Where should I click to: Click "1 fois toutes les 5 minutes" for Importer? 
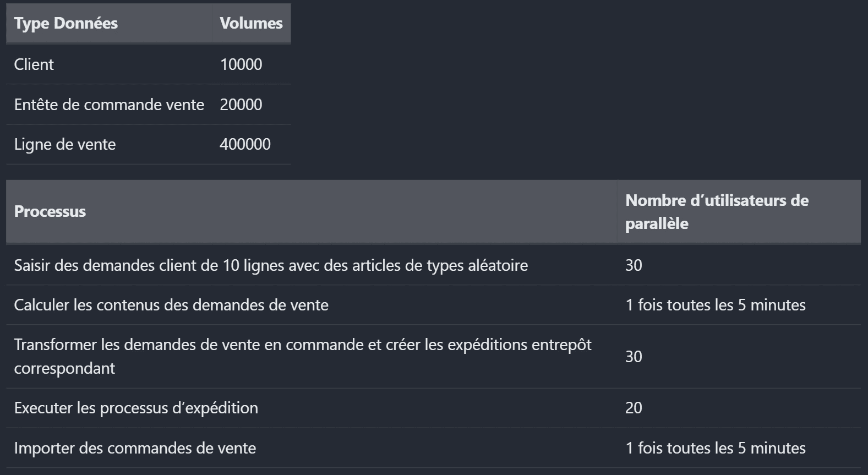pos(715,448)
